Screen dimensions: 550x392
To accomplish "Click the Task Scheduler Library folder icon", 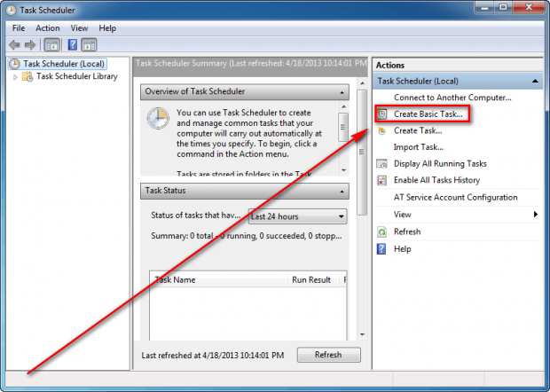I will click(27, 76).
